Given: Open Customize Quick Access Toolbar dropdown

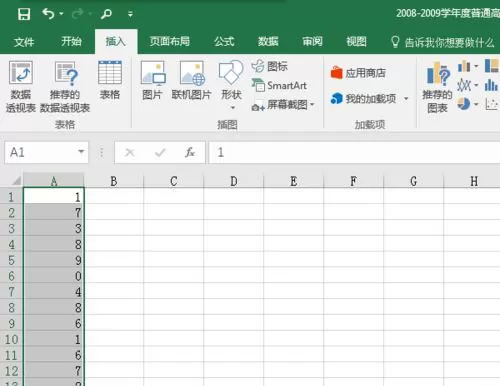Looking at the screenshot, I should 130,14.
